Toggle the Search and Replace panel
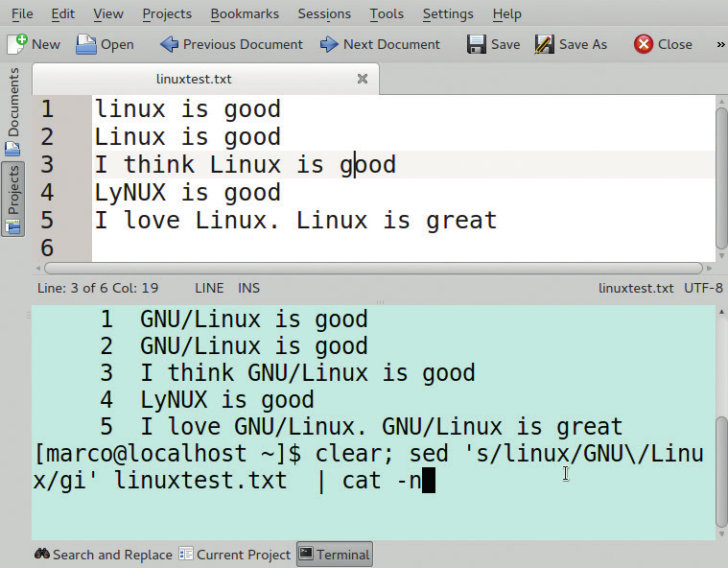Viewport: 728px width, 568px height. (104, 554)
